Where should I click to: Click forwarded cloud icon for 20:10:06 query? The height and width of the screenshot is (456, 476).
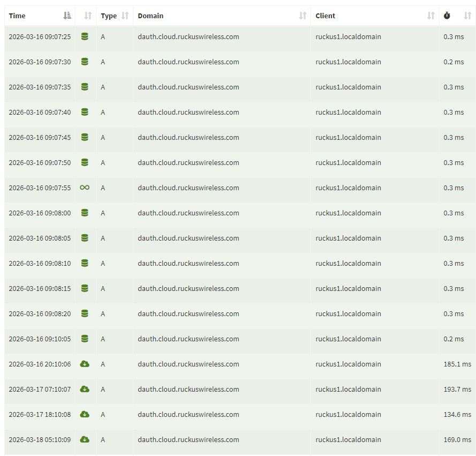pyautogui.click(x=85, y=364)
